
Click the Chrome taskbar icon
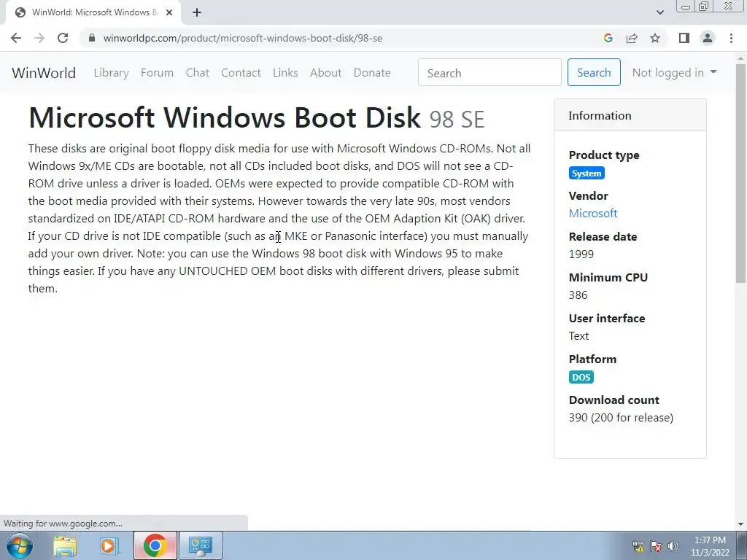155,545
